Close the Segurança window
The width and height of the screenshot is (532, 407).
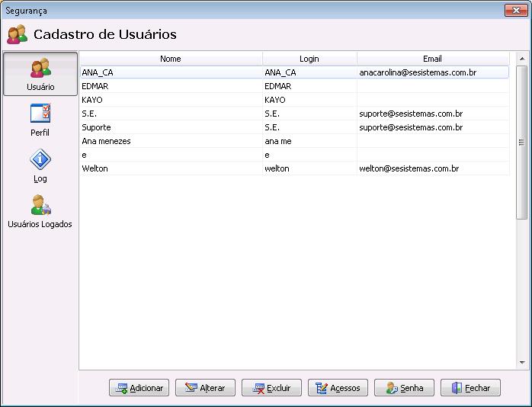coord(515,10)
